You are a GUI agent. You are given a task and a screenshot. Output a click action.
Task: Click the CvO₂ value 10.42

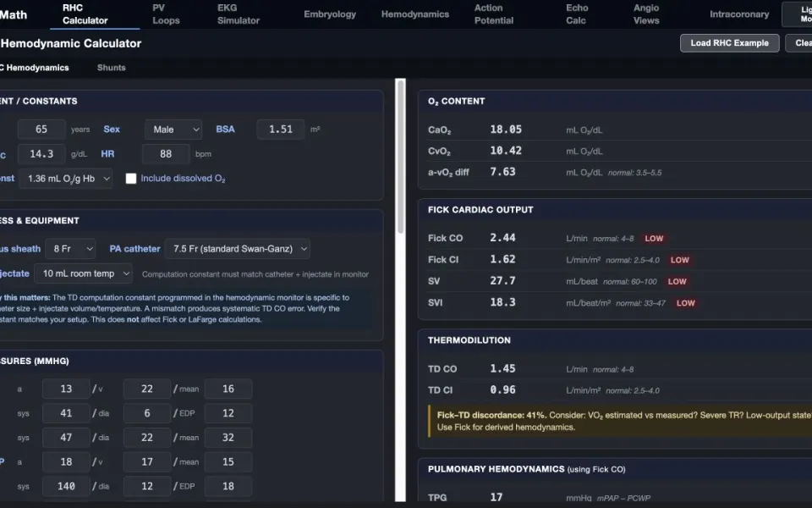coord(506,151)
